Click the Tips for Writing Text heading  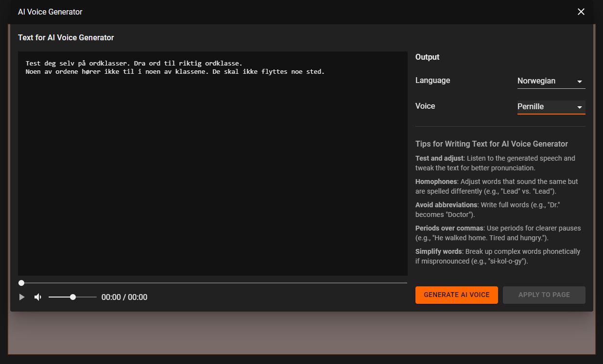click(x=491, y=144)
